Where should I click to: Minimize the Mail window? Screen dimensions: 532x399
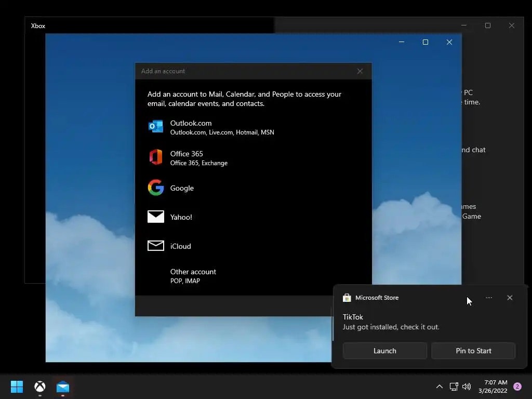(402, 42)
